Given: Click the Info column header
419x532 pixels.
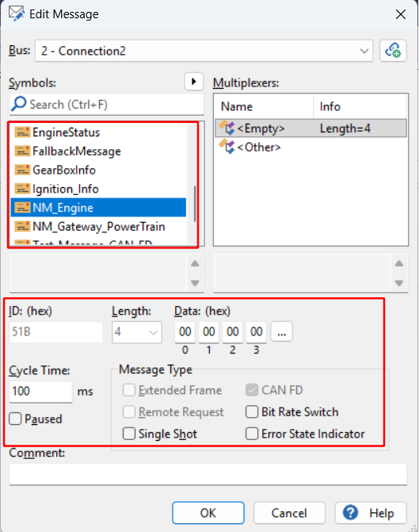Looking at the screenshot, I should pyautogui.click(x=360, y=106).
